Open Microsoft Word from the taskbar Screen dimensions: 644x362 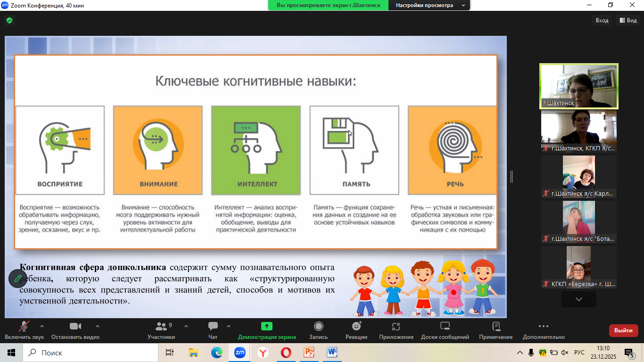click(332, 353)
